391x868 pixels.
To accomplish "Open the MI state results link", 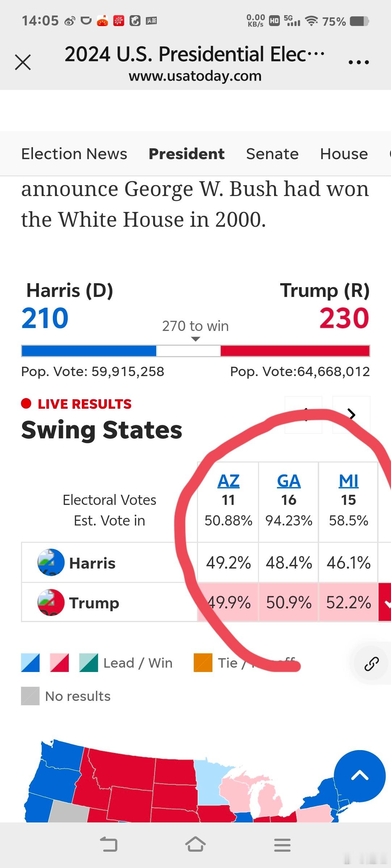I will pos(348,481).
